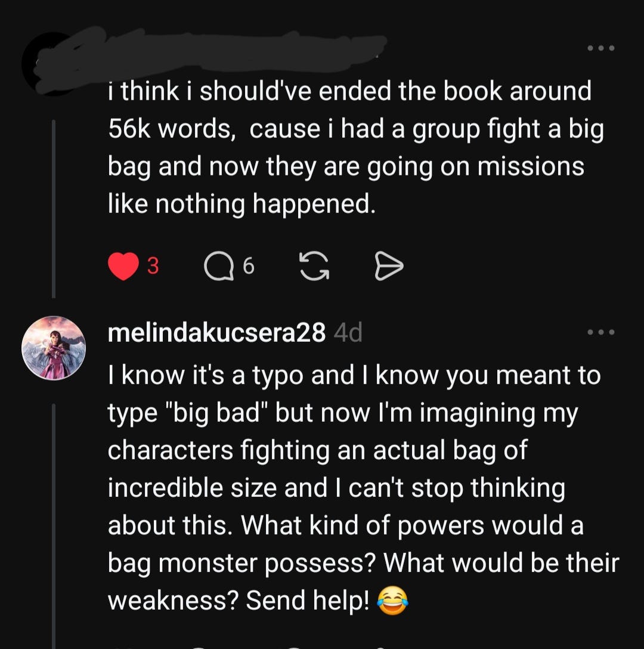Tap thread line beneath melindakucsera28's avatar
Image resolution: width=644 pixels, height=649 pixels.
click(54, 527)
